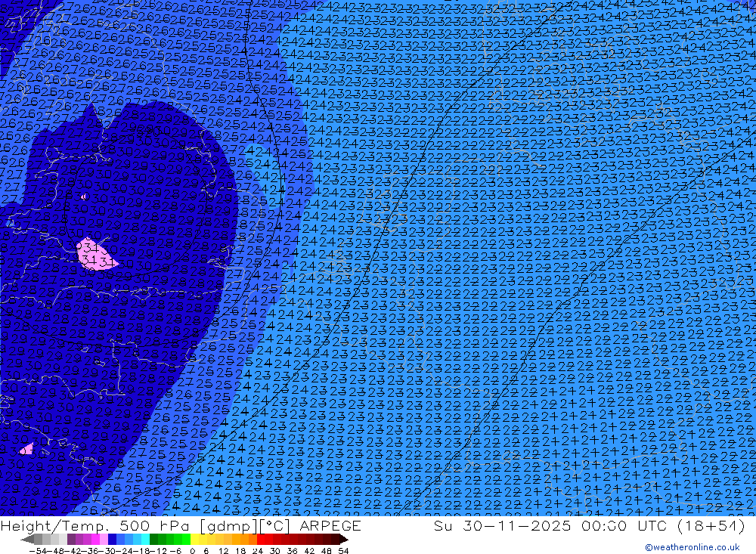Screen dimensions: 756x554
Task: Click the '-54' legend scale value
Action: pyautogui.click(x=38, y=551)
